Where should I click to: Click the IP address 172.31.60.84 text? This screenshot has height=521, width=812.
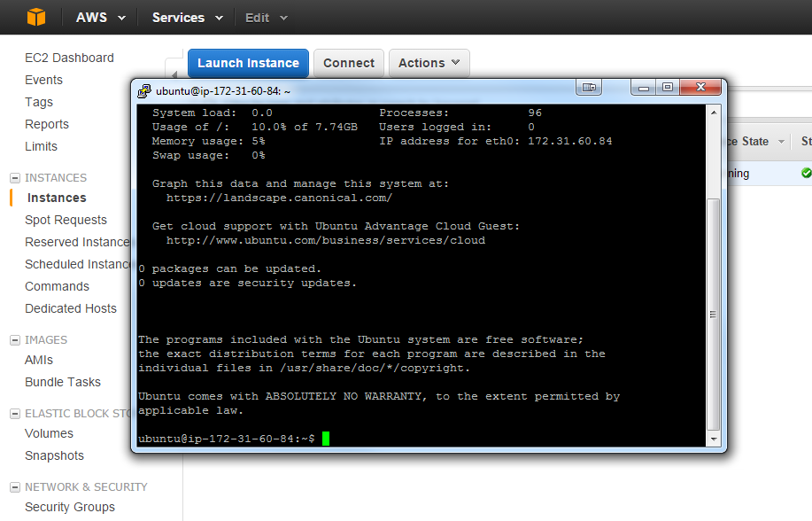(569, 141)
